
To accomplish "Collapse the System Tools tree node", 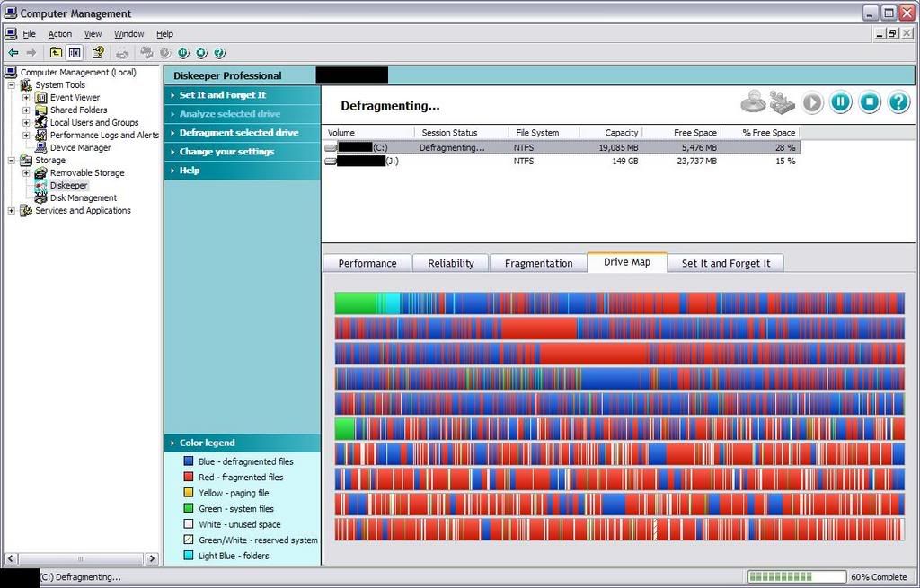I will coord(11,85).
